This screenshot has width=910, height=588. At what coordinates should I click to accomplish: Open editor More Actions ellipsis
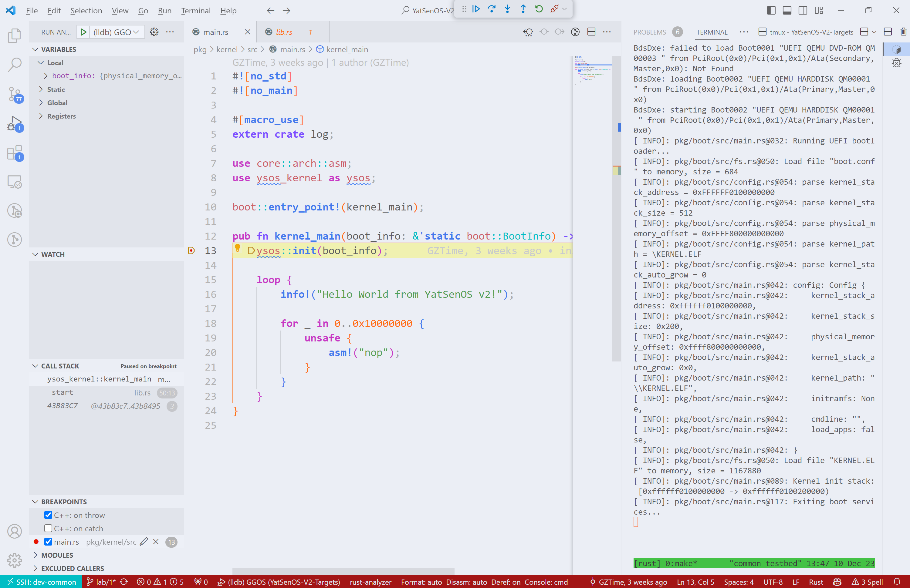coord(607,32)
